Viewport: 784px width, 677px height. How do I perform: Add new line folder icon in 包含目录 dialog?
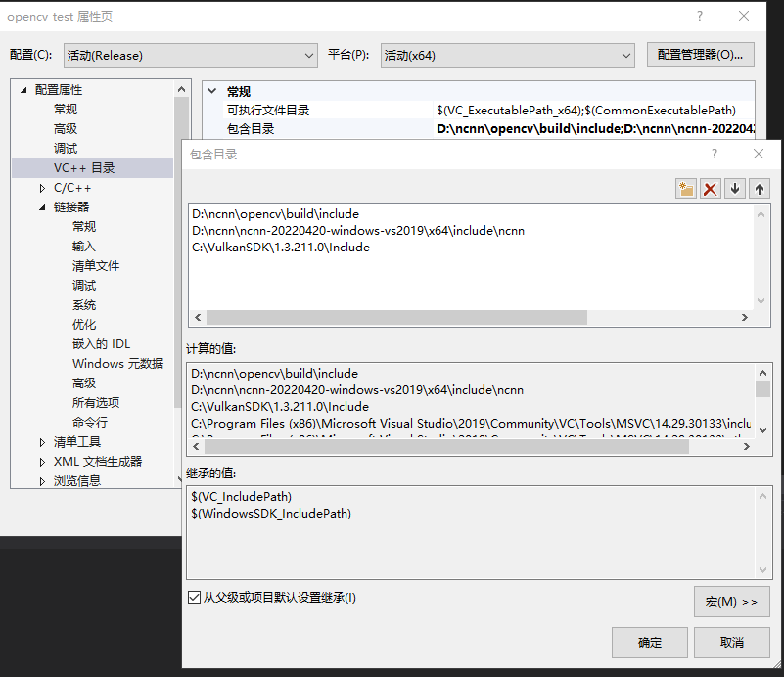click(x=686, y=189)
